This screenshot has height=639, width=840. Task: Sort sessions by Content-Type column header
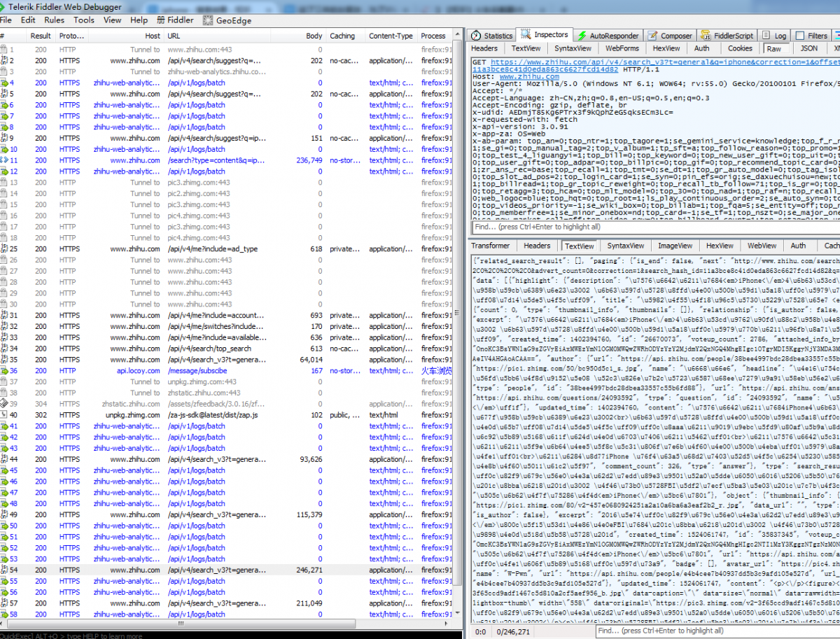pyautogui.click(x=391, y=36)
